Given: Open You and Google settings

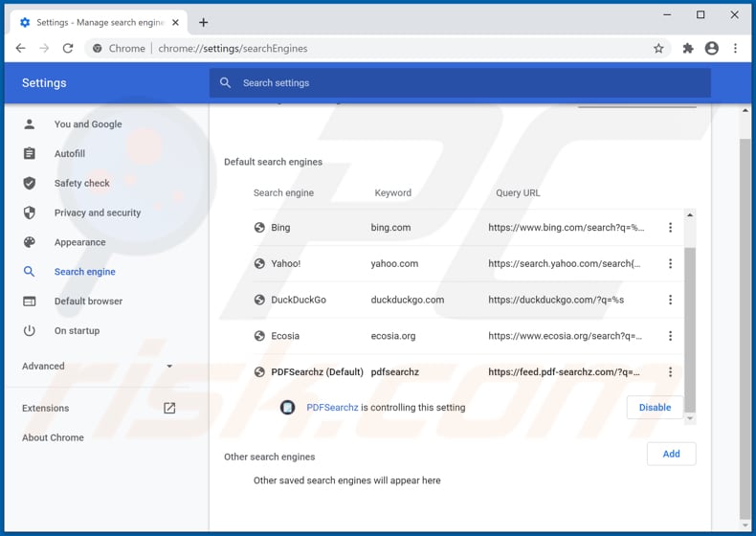Looking at the screenshot, I should click(x=88, y=124).
